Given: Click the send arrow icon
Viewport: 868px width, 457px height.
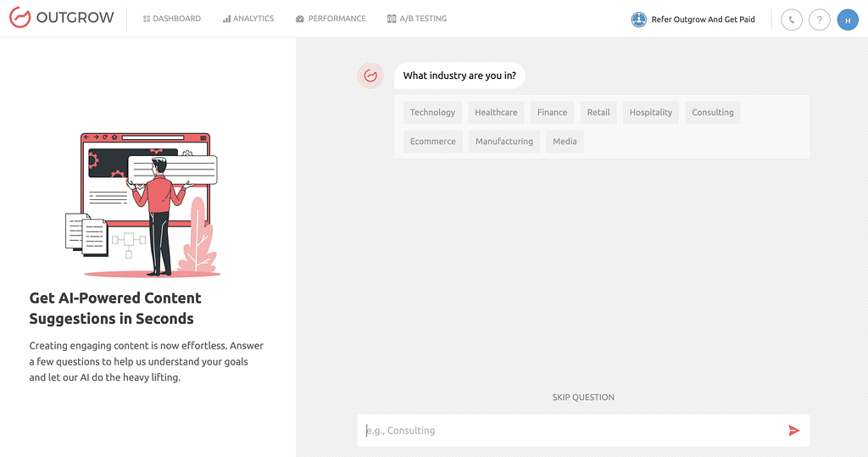Looking at the screenshot, I should point(793,431).
